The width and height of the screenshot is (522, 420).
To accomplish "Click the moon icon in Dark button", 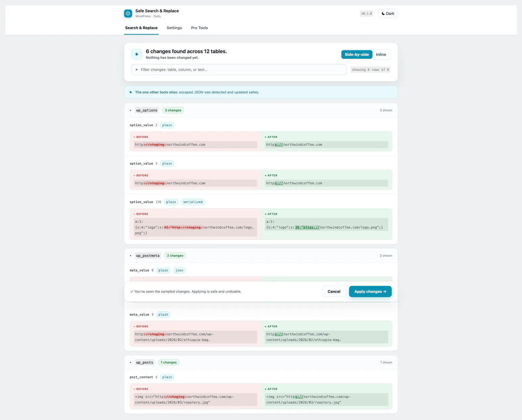I will [x=383, y=14].
